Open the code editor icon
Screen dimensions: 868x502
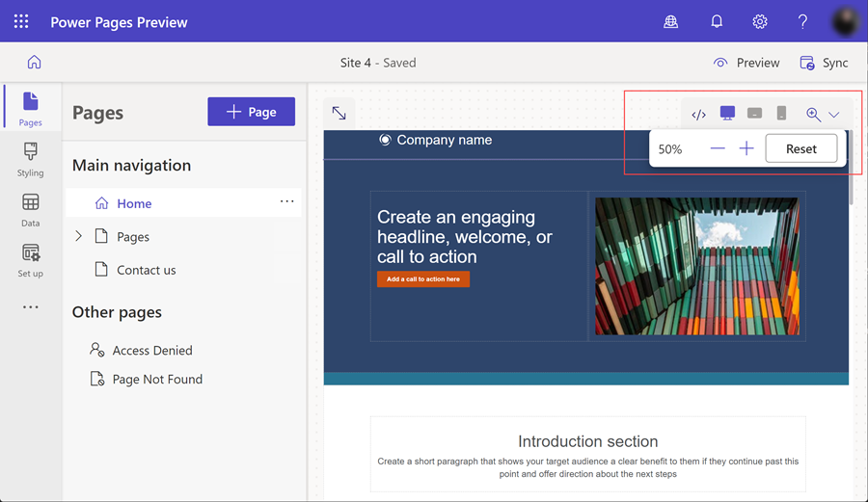click(698, 115)
